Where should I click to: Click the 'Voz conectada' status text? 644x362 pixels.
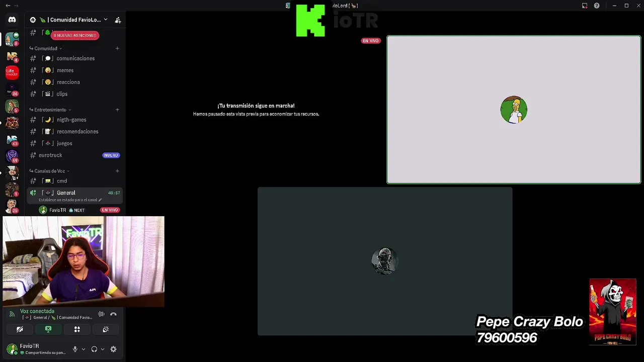[37, 311]
